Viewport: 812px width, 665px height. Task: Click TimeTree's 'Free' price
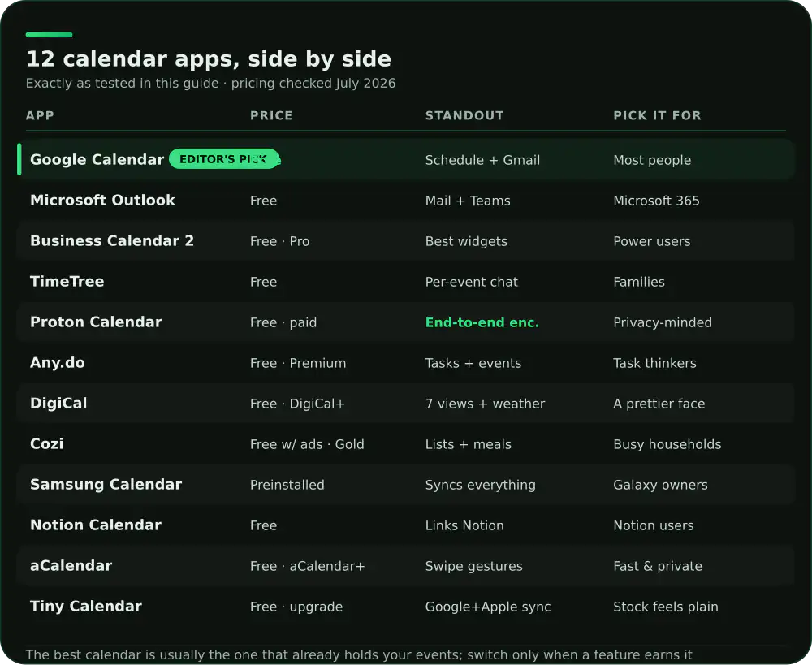point(264,282)
